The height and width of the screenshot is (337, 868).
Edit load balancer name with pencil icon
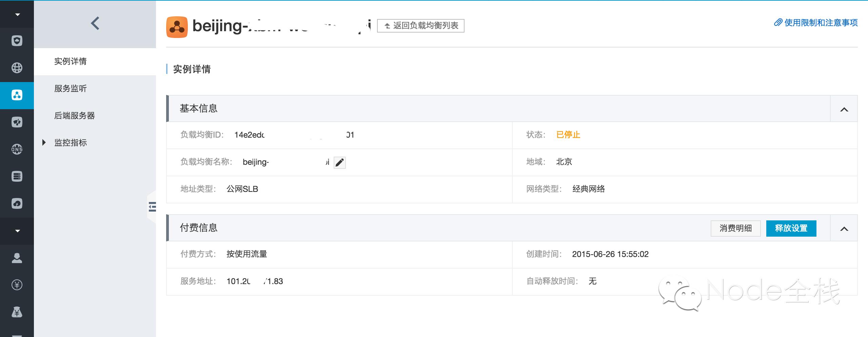(x=340, y=163)
